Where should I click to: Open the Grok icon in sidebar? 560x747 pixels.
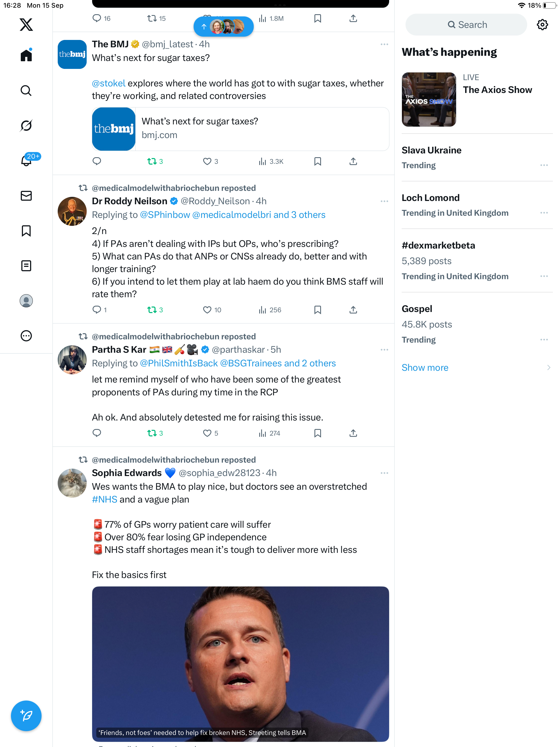pos(26,126)
